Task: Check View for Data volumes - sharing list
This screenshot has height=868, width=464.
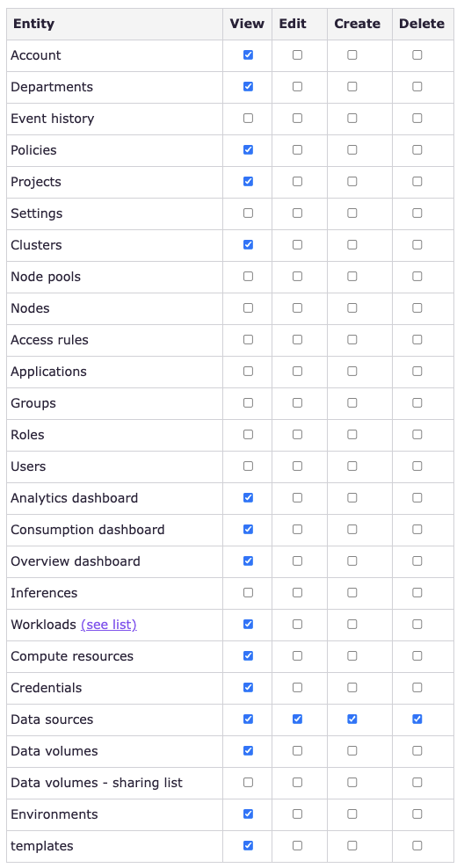Action: 248,782
